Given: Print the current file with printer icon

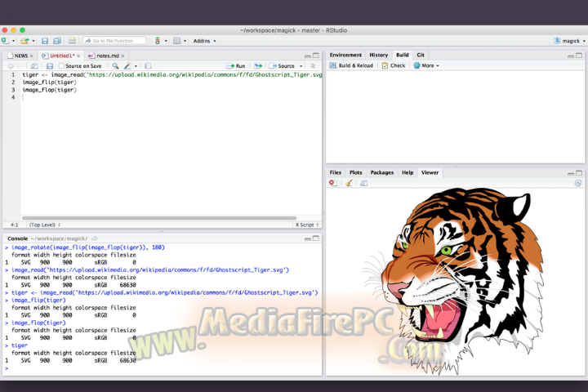Looking at the screenshot, I should [72, 41].
